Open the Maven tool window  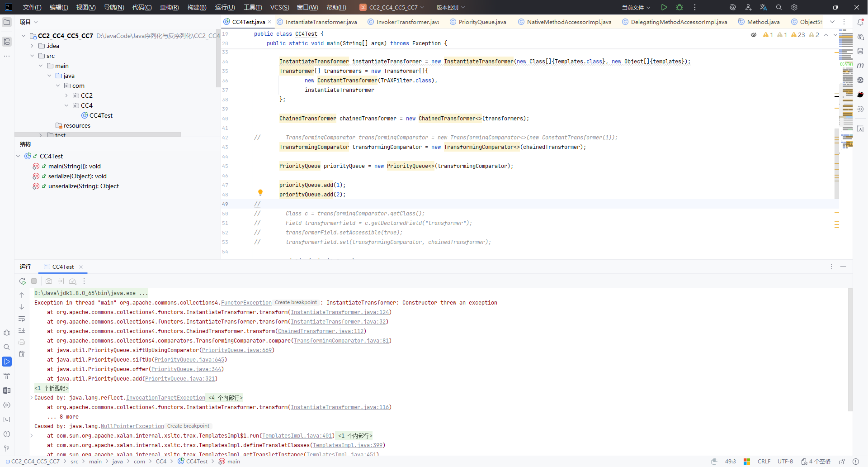[x=860, y=66]
